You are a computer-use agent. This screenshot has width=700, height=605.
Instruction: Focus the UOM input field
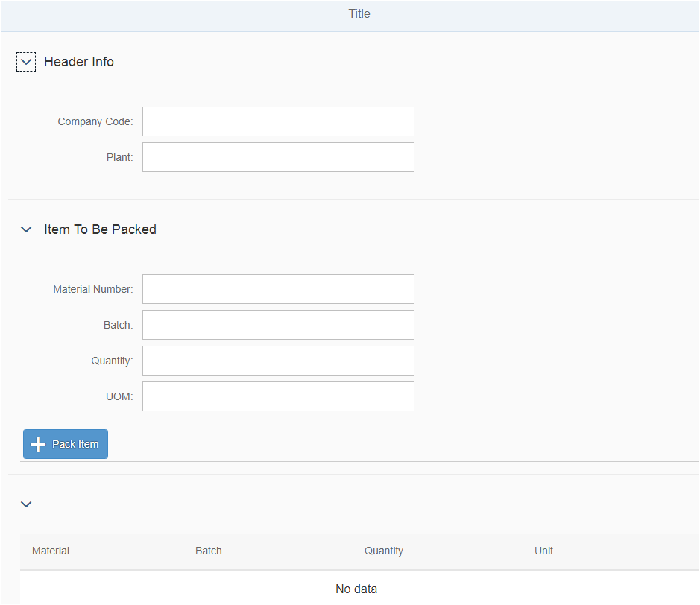coord(278,396)
